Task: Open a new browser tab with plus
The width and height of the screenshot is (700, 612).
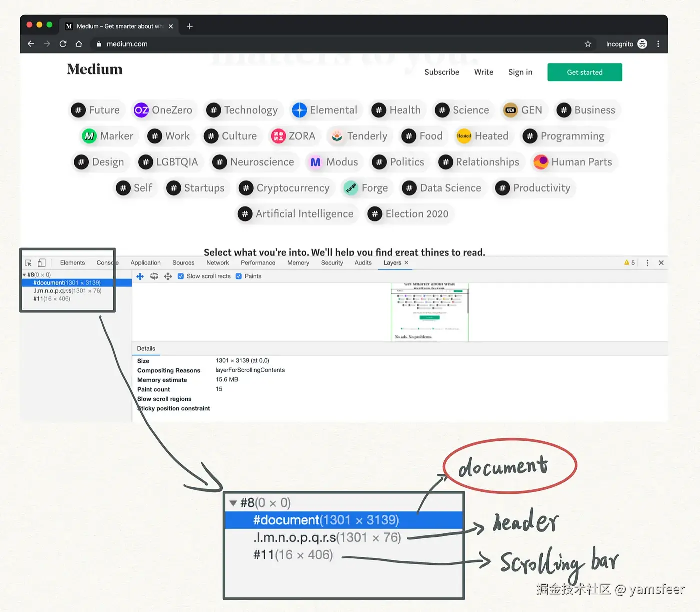Action: click(x=189, y=26)
